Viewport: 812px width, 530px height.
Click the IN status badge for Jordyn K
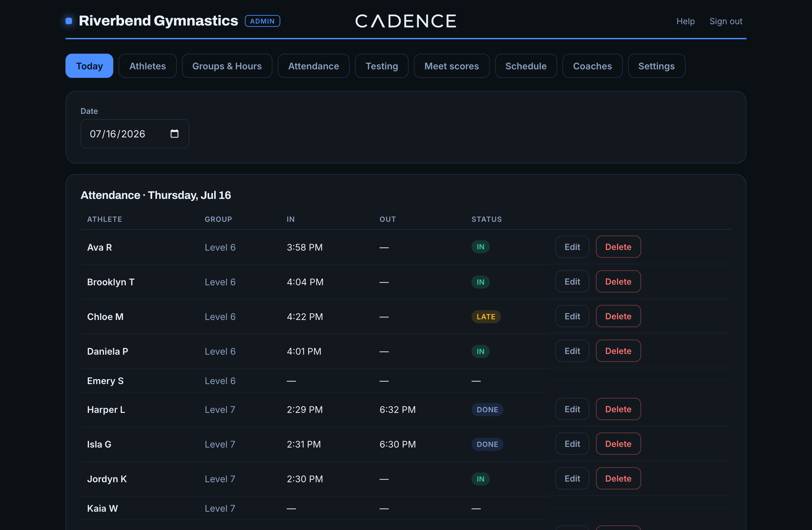pyautogui.click(x=480, y=479)
